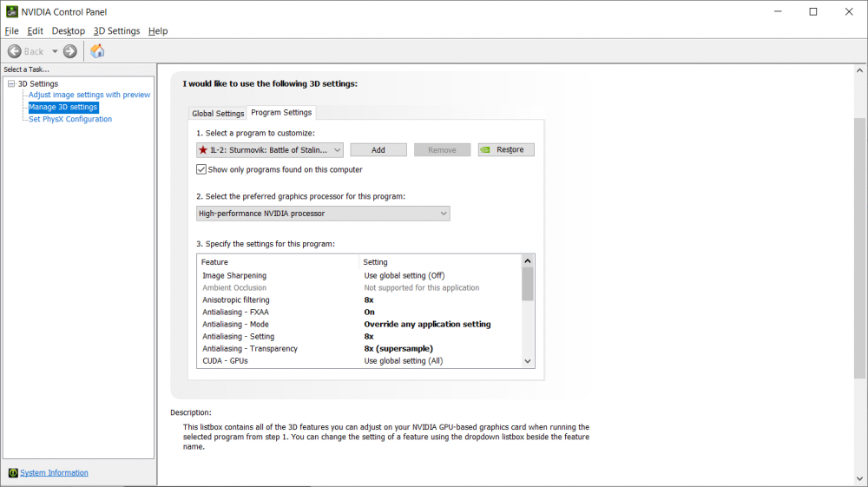The width and height of the screenshot is (868, 487).
Task: Click the Back navigation arrow icon
Action: point(15,51)
